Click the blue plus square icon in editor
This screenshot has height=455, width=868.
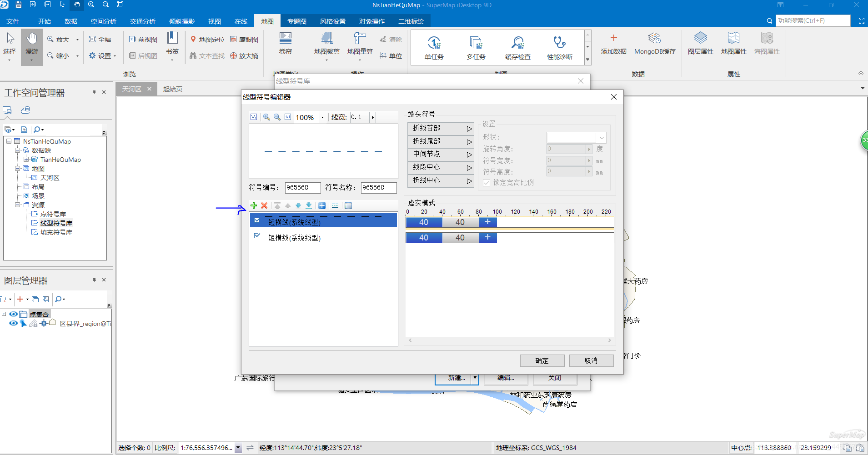pyautogui.click(x=322, y=206)
